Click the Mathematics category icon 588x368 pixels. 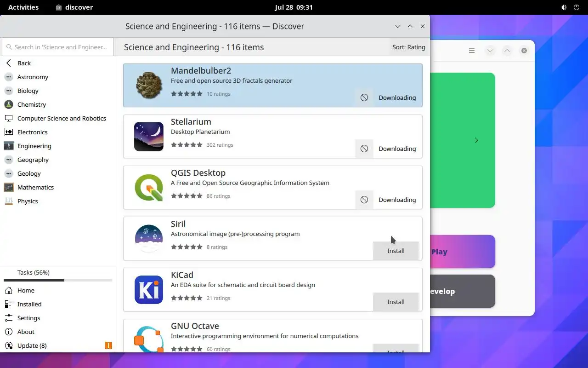coord(9,187)
